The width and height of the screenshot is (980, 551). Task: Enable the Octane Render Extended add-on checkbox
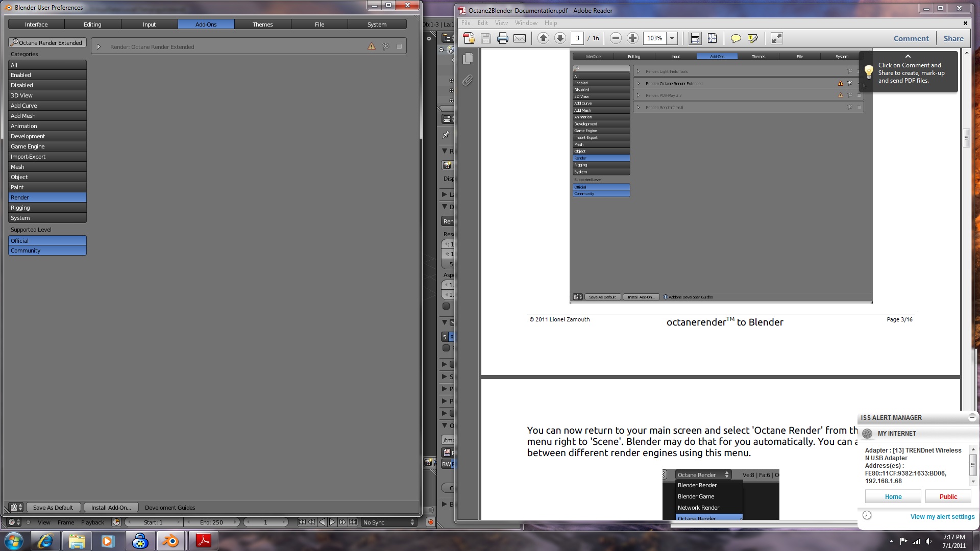click(399, 47)
